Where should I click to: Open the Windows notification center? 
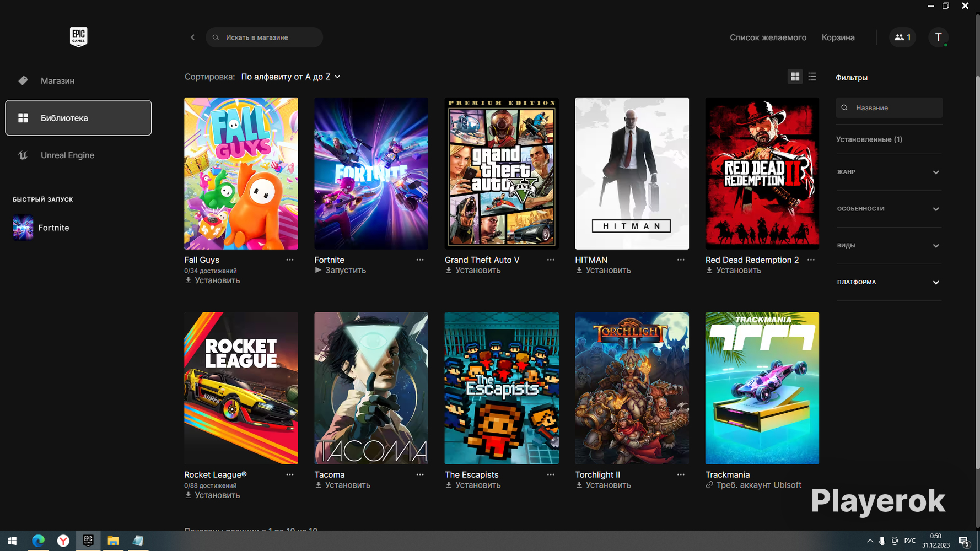tap(964, 542)
